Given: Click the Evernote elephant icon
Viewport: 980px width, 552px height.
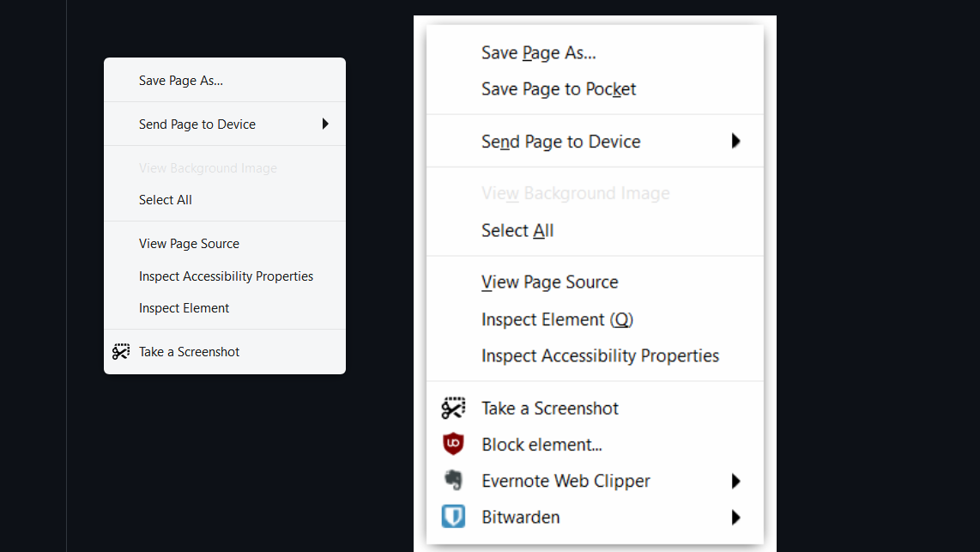Looking at the screenshot, I should [453, 480].
